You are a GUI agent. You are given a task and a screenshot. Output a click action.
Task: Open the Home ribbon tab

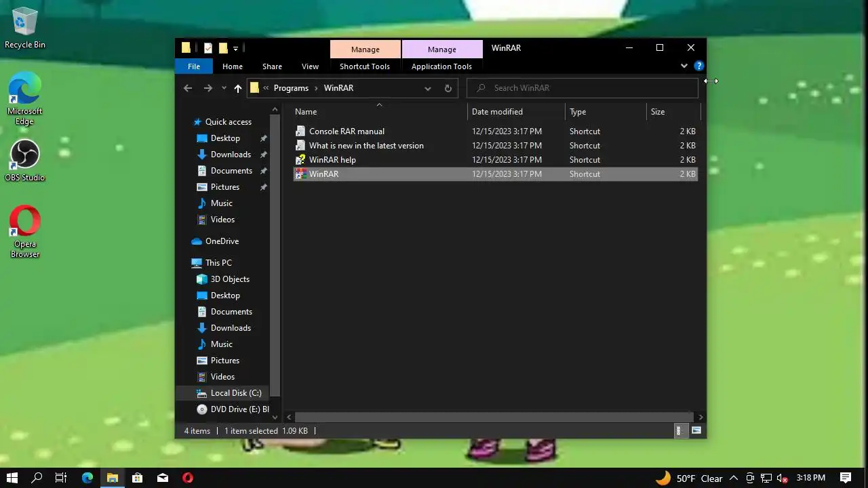(233, 66)
